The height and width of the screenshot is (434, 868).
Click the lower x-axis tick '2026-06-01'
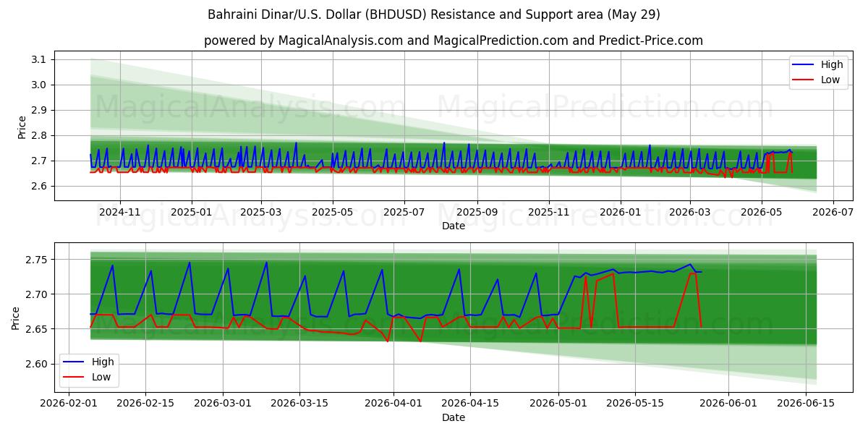729,404
